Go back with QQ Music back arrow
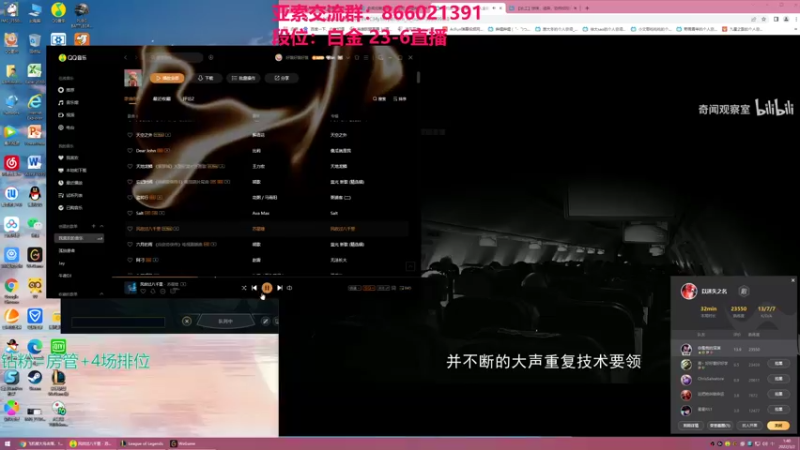This screenshot has width=800, height=450. pos(126,58)
